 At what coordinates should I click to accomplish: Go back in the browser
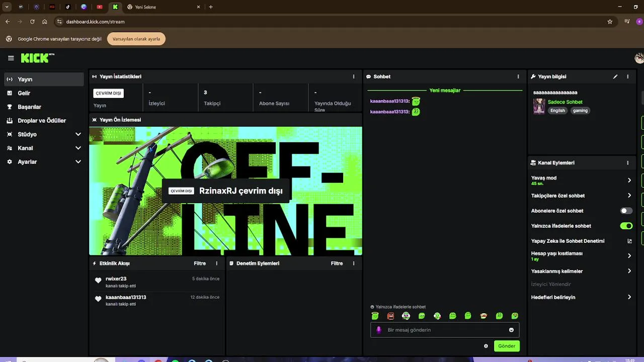coord(8,22)
